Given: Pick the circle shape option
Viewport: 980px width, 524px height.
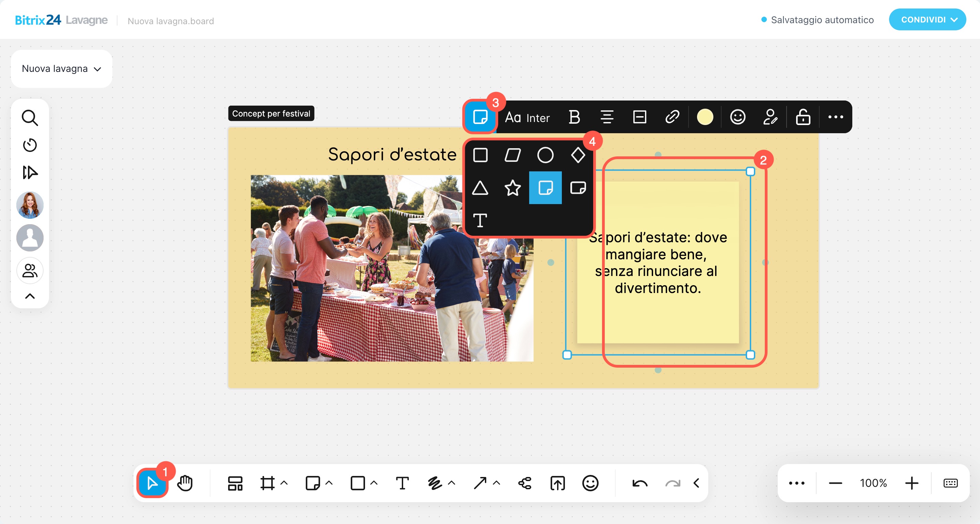Looking at the screenshot, I should (545, 155).
